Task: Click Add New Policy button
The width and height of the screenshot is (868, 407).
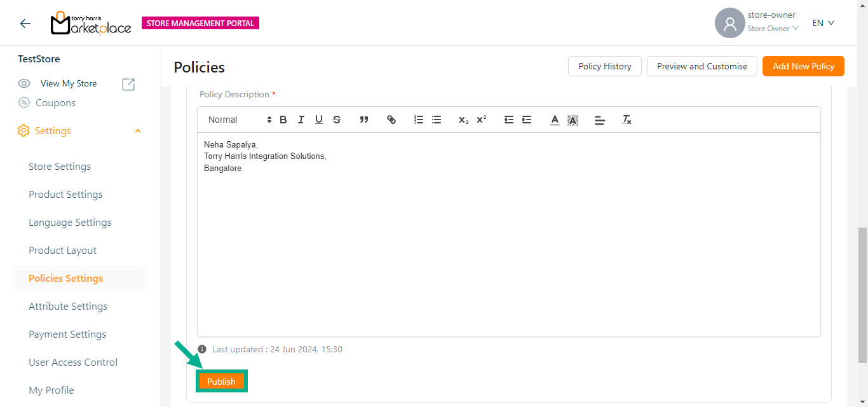Action: (803, 66)
